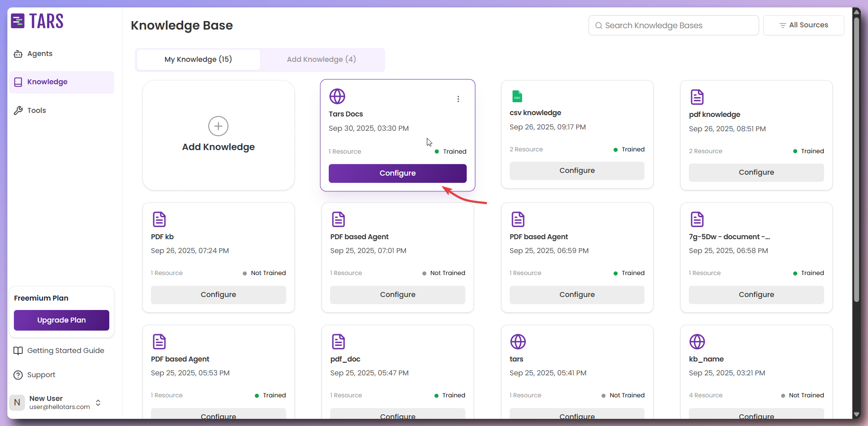Screen dimensions: 868x426
Task: Configure the 7g-5Dw document card
Action: point(756,295)
